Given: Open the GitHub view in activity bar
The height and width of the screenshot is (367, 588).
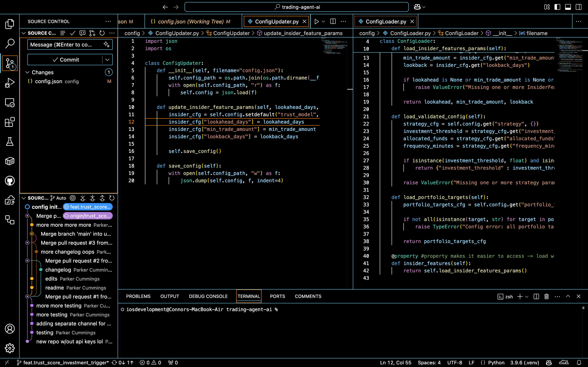Looking at the screenshot, I should coord(10,181).
